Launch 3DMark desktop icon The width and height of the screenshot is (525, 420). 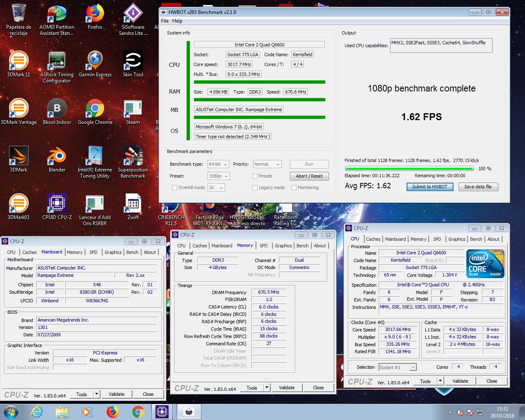[x=19, y=160]
